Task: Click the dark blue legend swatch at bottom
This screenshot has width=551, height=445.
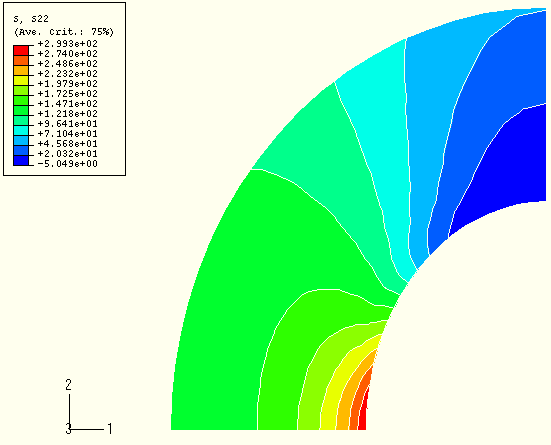Action: 21,160
